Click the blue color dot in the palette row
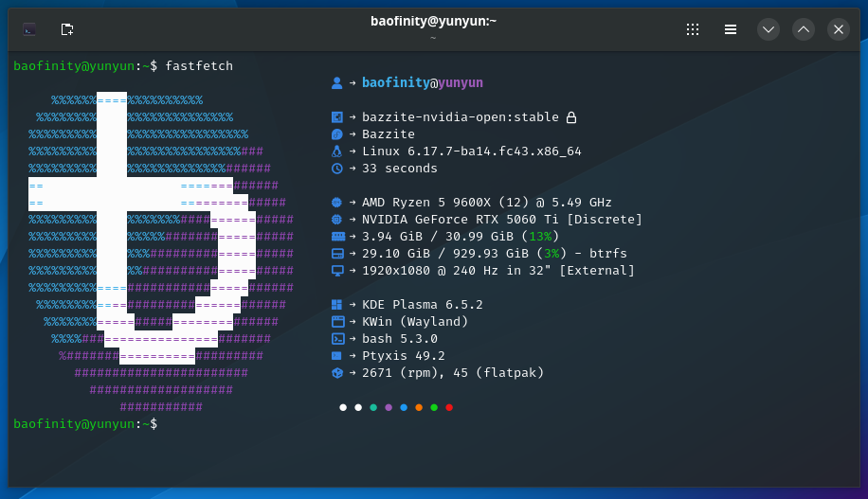Viewport: 868px width, 499px height. tap(404, 408)
